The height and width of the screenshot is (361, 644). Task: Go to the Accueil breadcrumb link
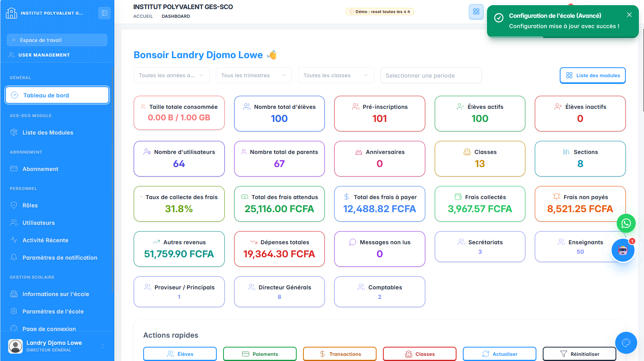tap(143, 16)
